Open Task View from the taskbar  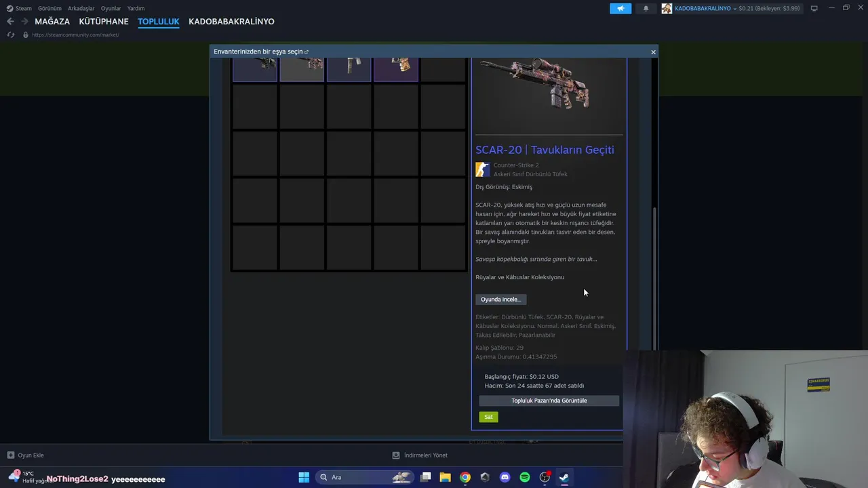(426, 477)
